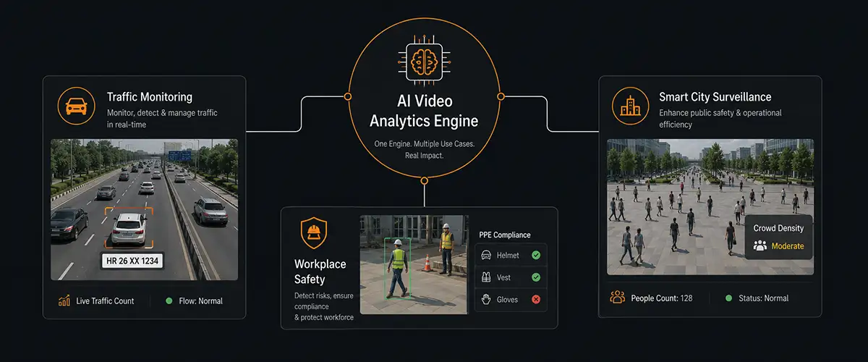Click the AI brain chip icon

coord(424,62)
